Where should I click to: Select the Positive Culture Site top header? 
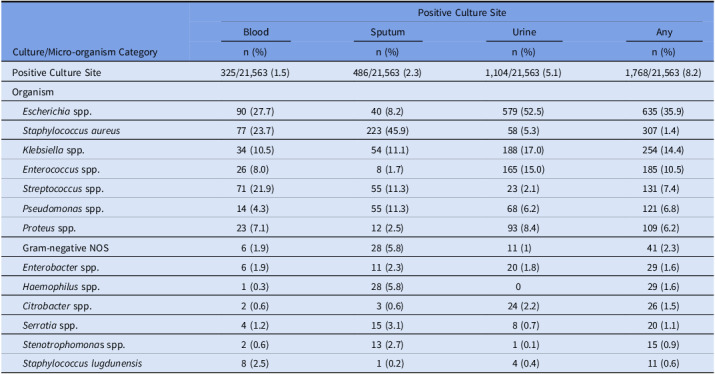coord(462,13)
